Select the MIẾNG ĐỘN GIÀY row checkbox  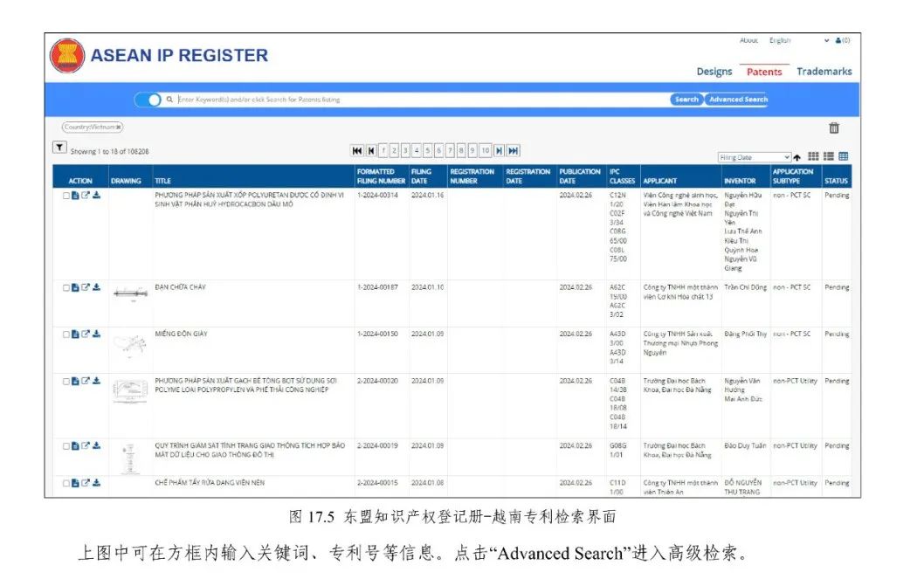[x=66, y=334]
